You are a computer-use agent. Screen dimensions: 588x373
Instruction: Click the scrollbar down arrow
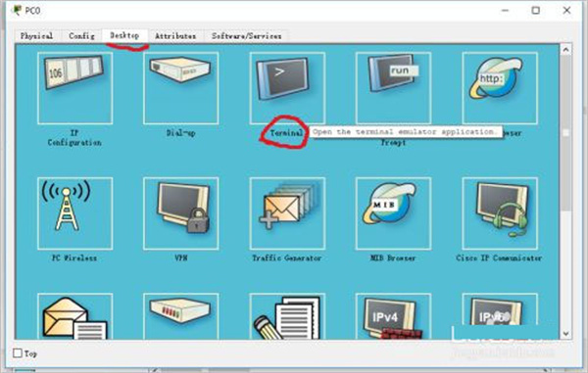pos(566,333)
